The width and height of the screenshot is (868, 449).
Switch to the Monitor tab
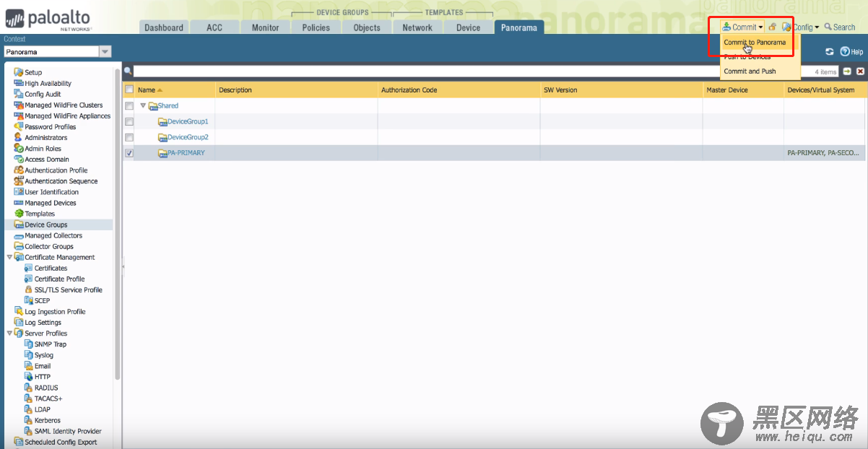265,27
